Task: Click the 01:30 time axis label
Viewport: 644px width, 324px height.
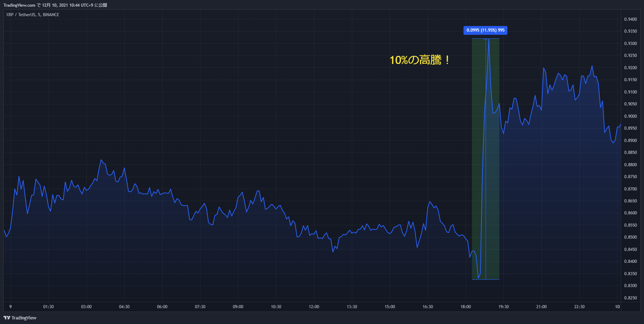Action: pos(48,307)
